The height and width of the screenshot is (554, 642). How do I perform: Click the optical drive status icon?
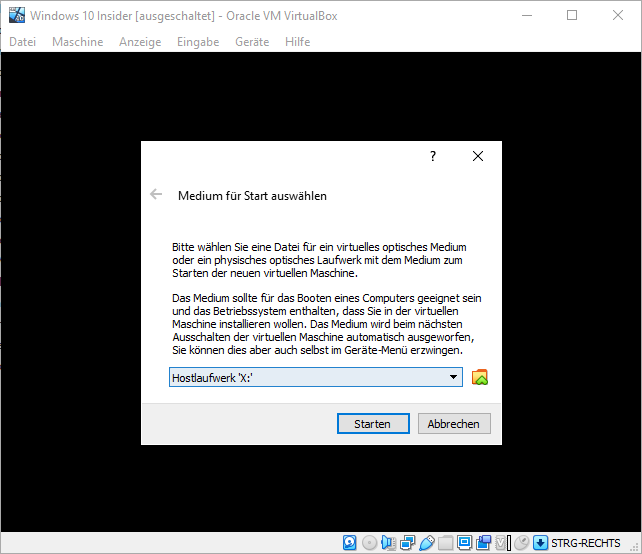coord(369,543)
